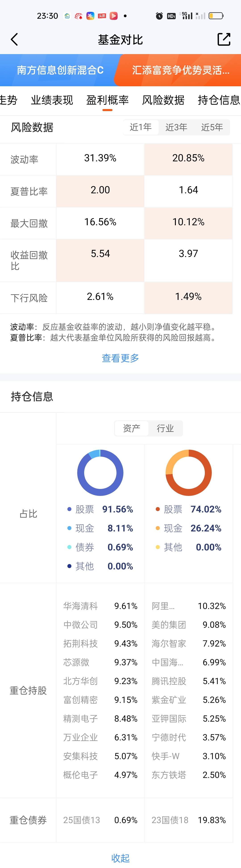Collapse holdings with 收起

tap(120, 857)
